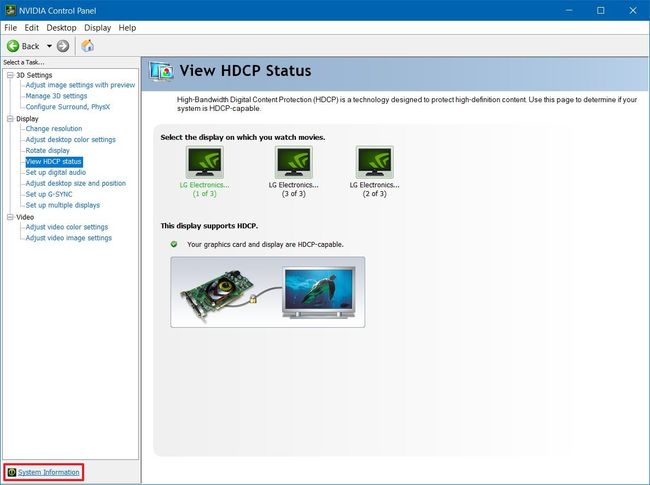Select LG Electronics display 1 of 3
The height and width of the screenshot is (485, 650).
tap(205, 172)
